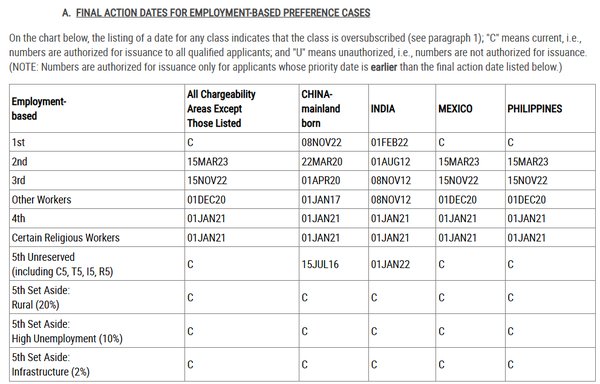This screenshot has width=600, height=384.
Task: Select India's 01JAN22 fifth unreserved date
Action: click(x=390, y=264)
